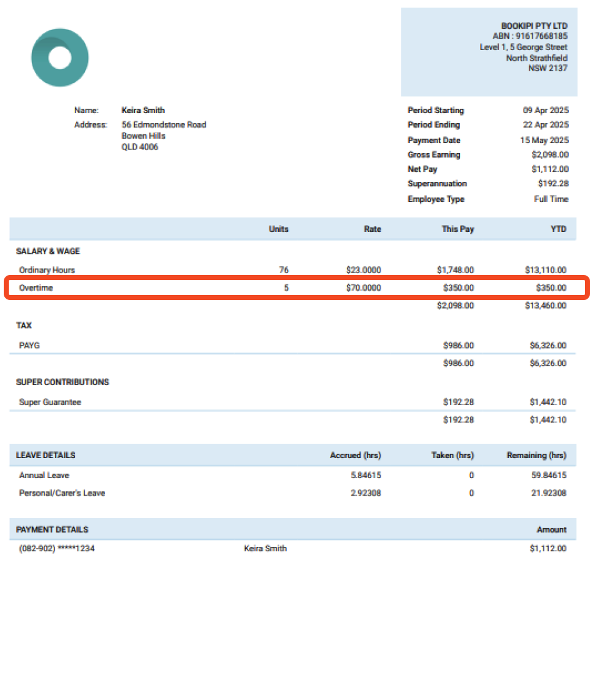Click the Net Pay value $1,112.00
590x700 pixels.
550,169
